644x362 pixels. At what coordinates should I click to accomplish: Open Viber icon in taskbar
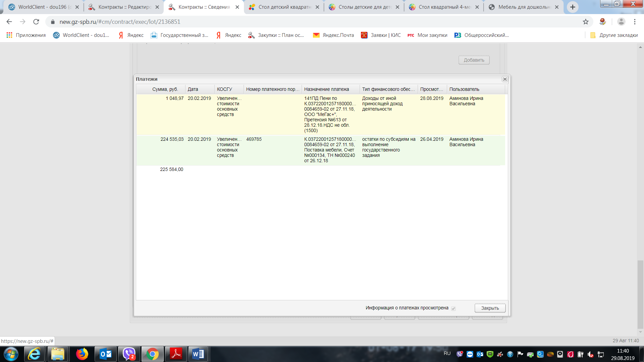click(x=129, y=354)
